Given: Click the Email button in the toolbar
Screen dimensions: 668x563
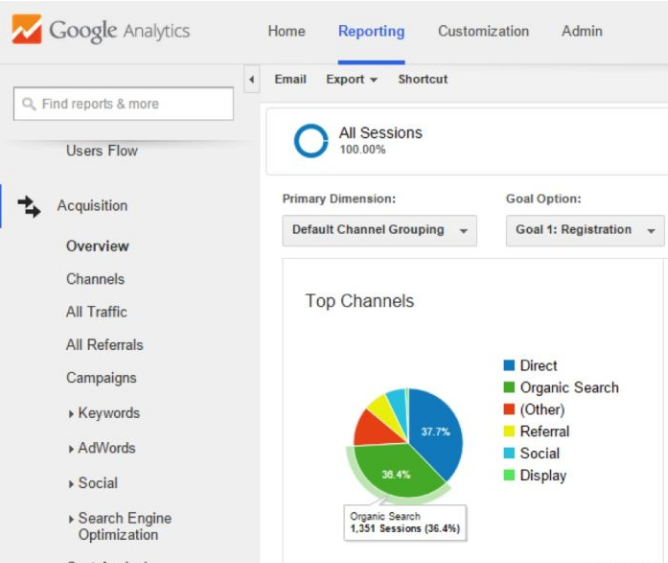Looking at the screenshot, I should 291,79.
